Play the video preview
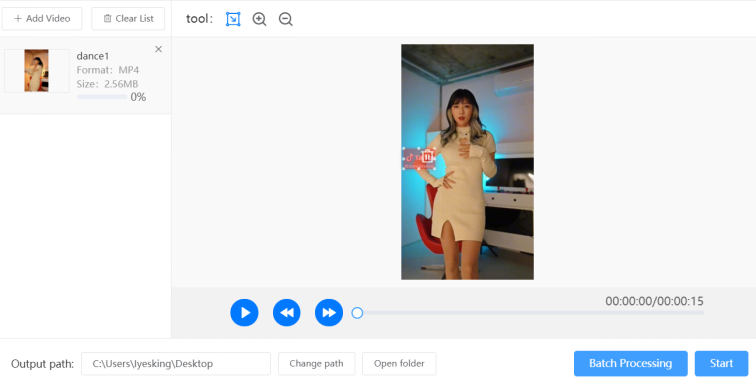756x385 pixels. click(244, 313)
